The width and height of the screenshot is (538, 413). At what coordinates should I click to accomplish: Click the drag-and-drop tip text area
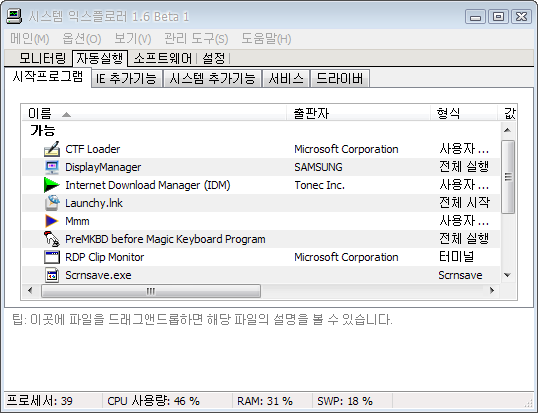pos(202,319)
